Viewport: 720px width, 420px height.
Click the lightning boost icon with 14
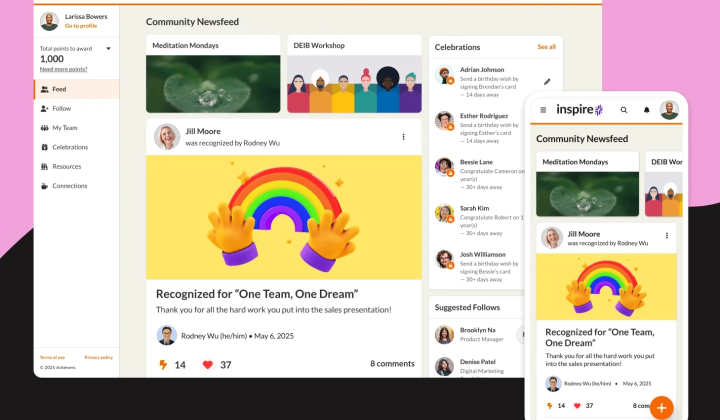(163, 364)
